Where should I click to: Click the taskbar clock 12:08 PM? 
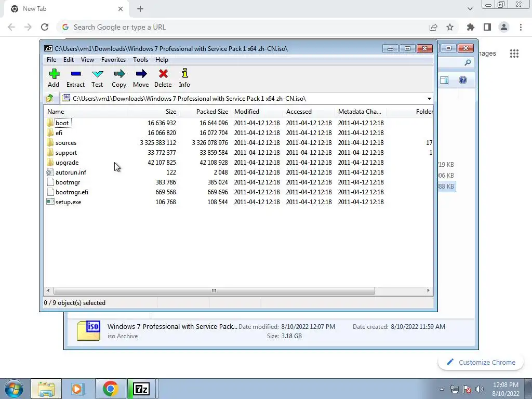click(x=506, y=385)
